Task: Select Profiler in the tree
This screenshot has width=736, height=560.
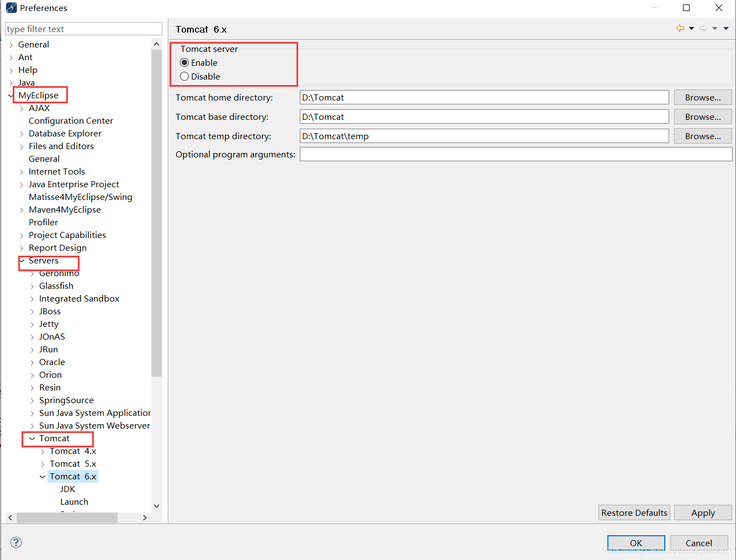Action: click(43, 222)
